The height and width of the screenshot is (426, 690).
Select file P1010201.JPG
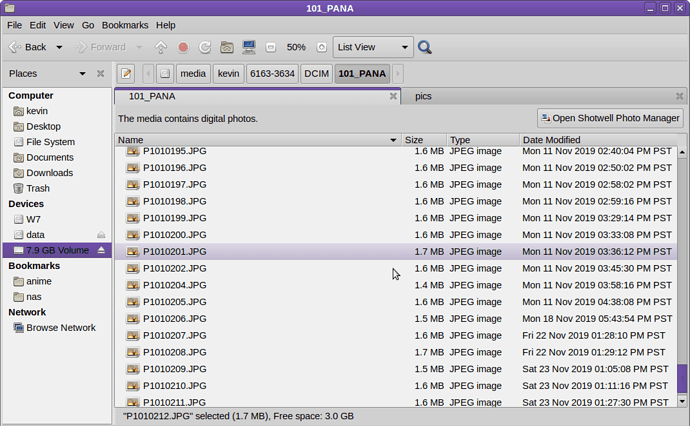click(x=396, y=251)
